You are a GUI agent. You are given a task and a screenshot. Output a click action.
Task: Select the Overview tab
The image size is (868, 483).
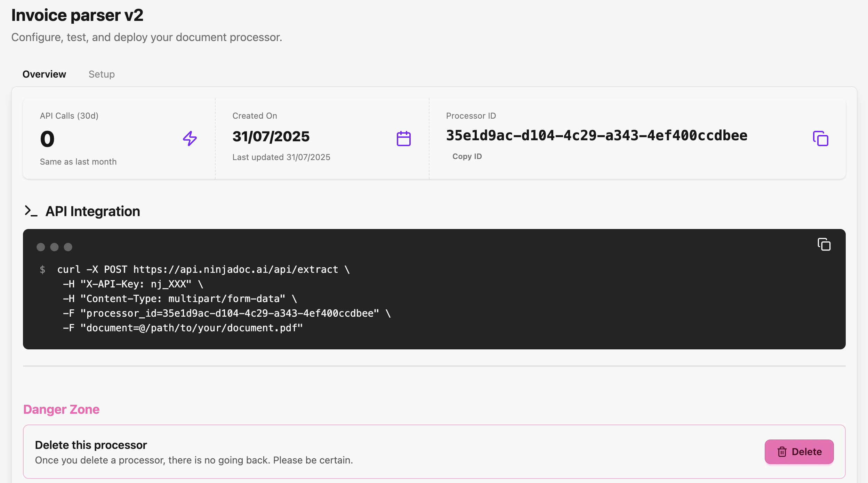[x=44, y=74]
